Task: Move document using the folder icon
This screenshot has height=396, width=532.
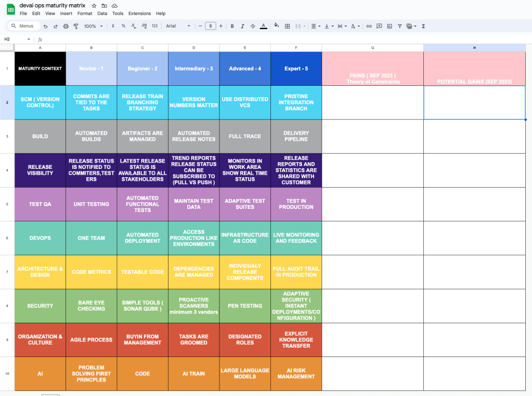Action: coord(104,6)
